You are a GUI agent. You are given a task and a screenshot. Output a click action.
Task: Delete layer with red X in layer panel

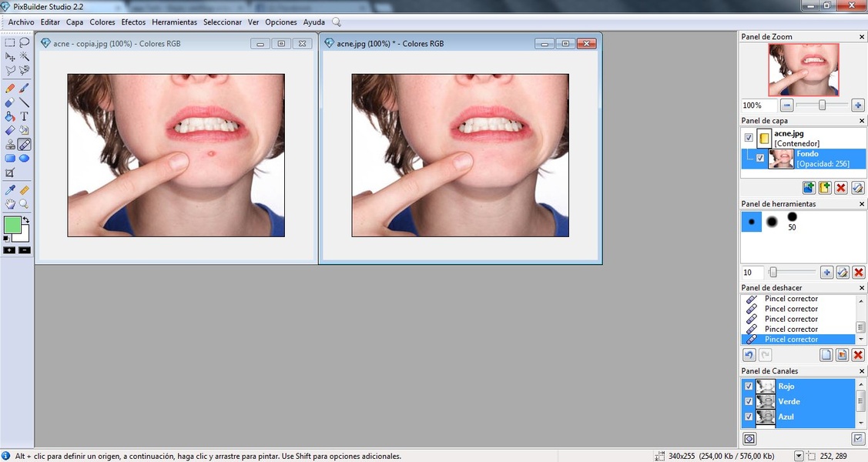841,188
